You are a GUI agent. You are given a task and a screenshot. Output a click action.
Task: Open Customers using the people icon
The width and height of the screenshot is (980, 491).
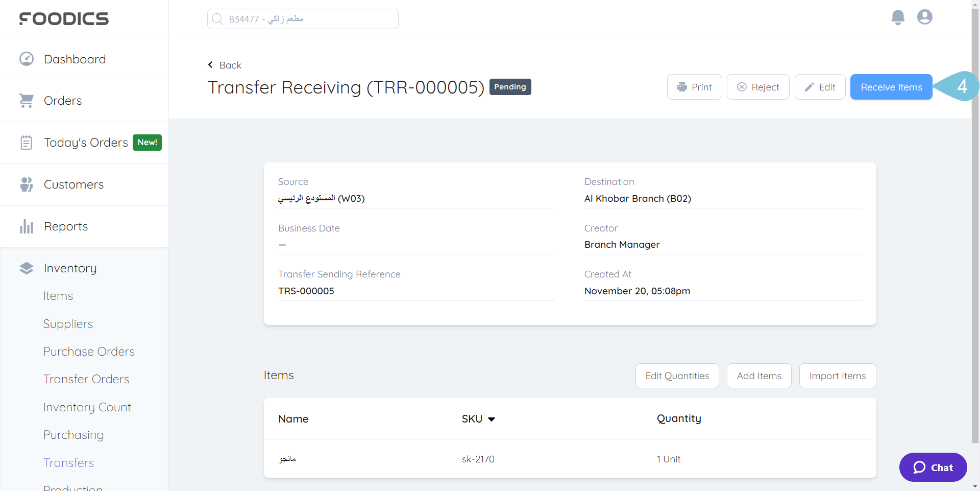pos(26,184)
